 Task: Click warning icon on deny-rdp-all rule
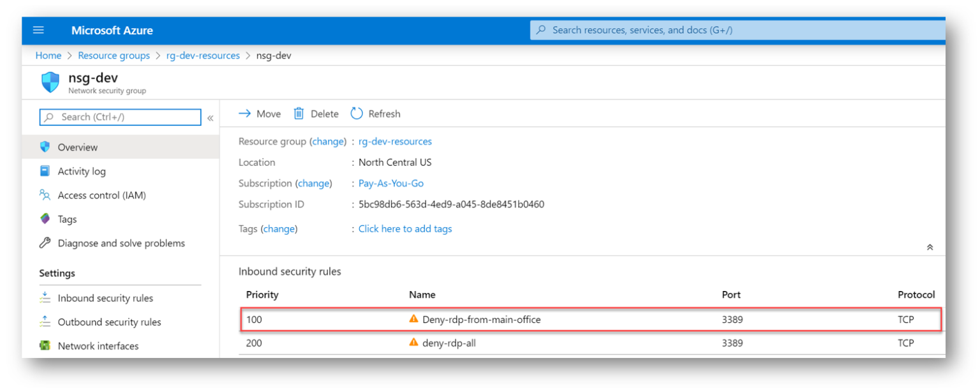pos(414,343)
